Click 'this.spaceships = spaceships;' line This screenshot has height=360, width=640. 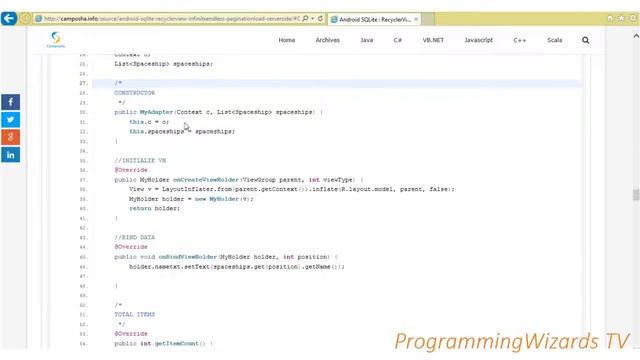click(182, 132)
